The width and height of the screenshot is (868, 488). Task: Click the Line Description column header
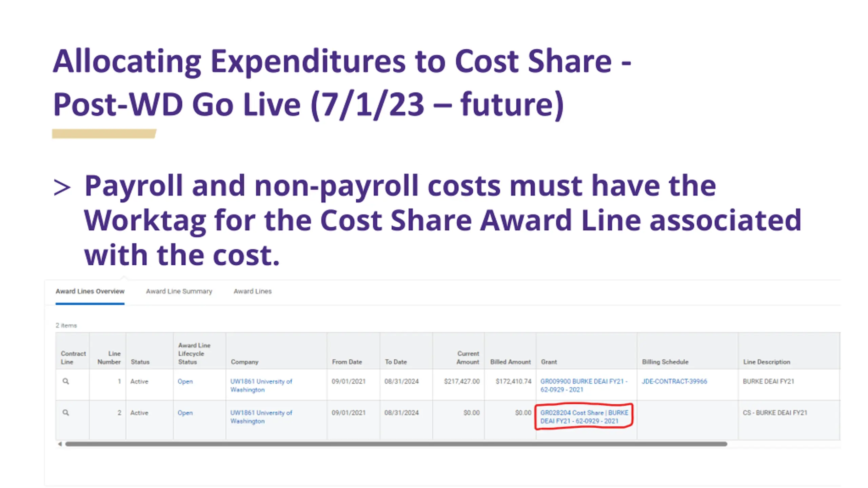[x=766, y=362]
